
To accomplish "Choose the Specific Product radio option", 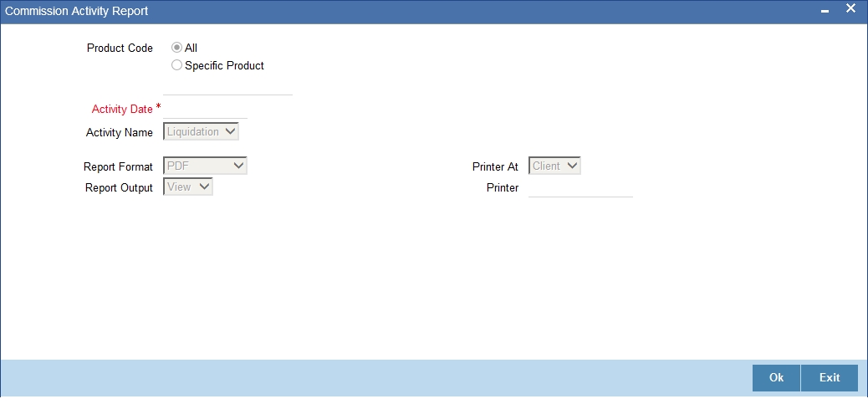I will (176, 65).
